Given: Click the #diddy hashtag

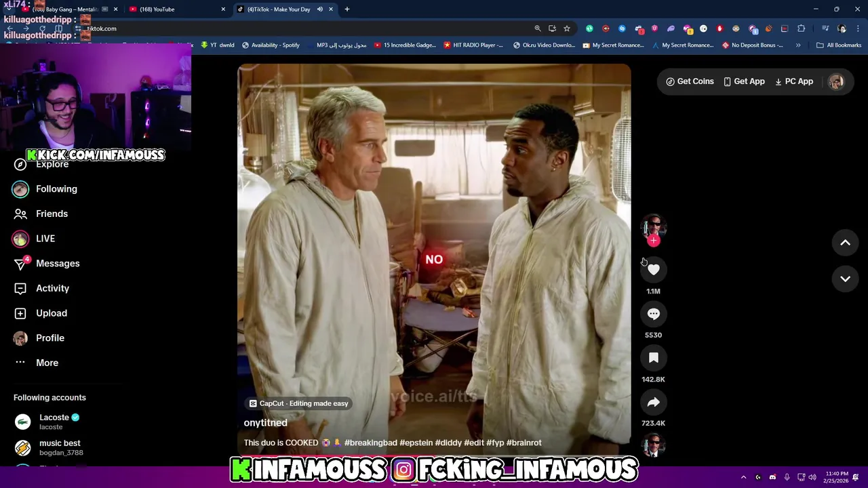Looking at the screenshot, I should coord(448,443).
